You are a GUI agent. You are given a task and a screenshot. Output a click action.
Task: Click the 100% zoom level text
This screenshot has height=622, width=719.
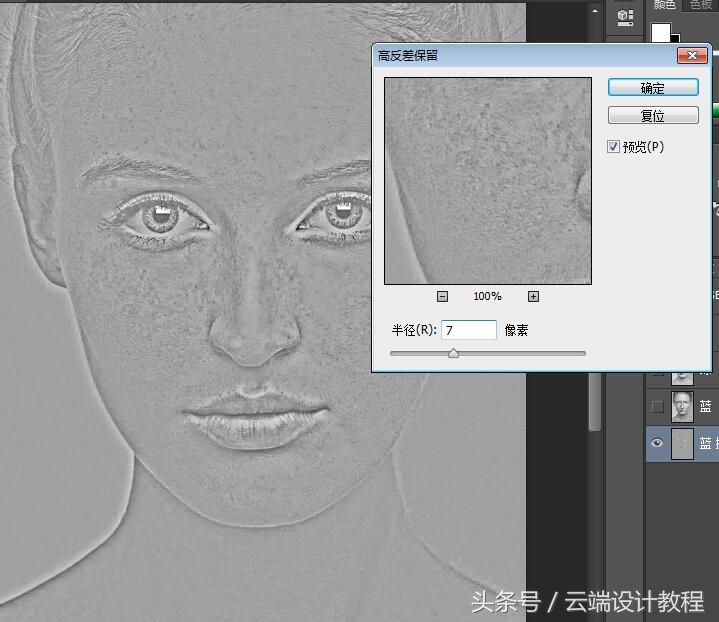[x=487, y=296]
